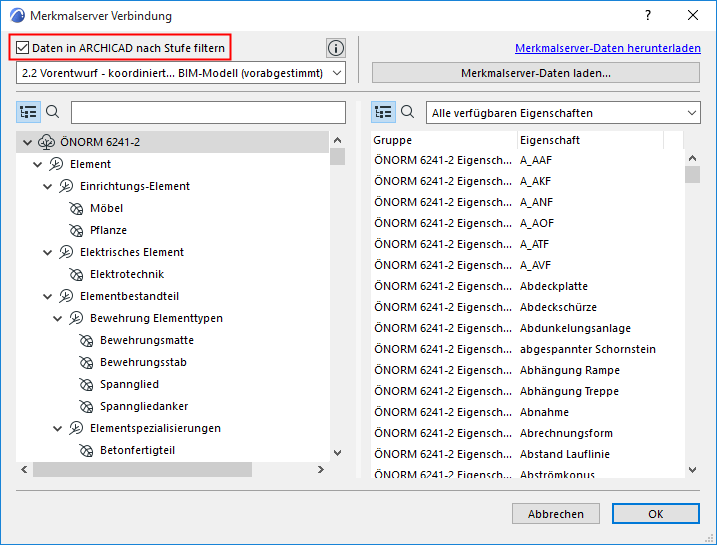Viewport: 717px width, 545px height.
Task: Click the Einrichtungs-Element branch icon
Action: click(66, 186)
